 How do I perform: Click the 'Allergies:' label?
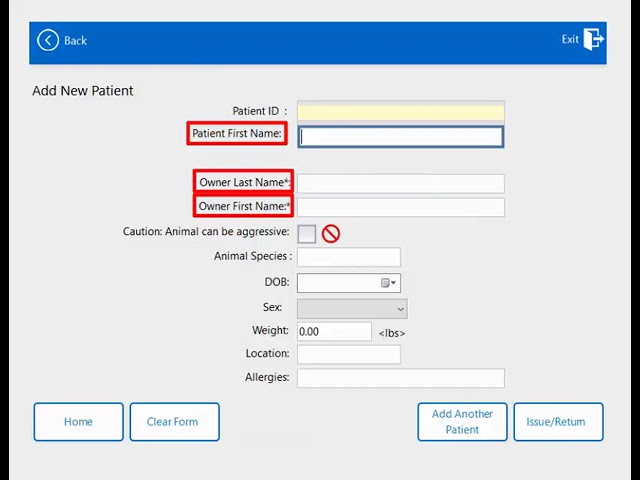[x=267, y=377]
